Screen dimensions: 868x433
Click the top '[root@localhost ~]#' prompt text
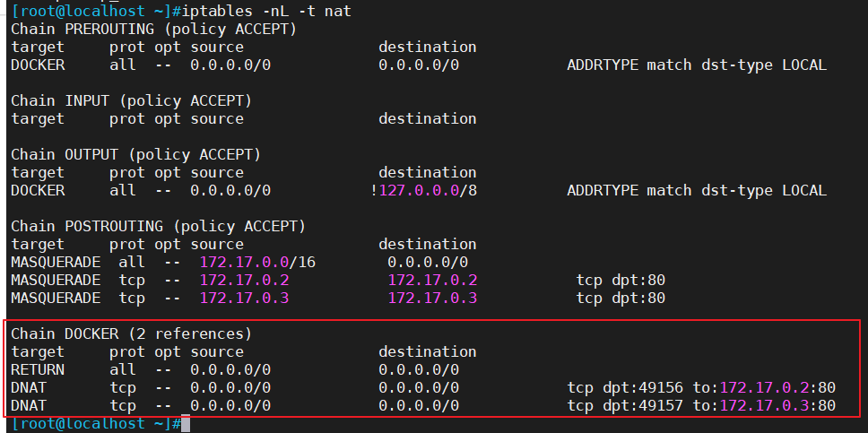pos(96,11)
